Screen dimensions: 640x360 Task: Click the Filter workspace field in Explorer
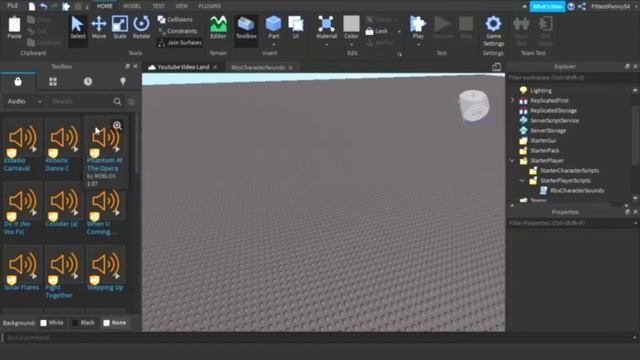(572, 78)
